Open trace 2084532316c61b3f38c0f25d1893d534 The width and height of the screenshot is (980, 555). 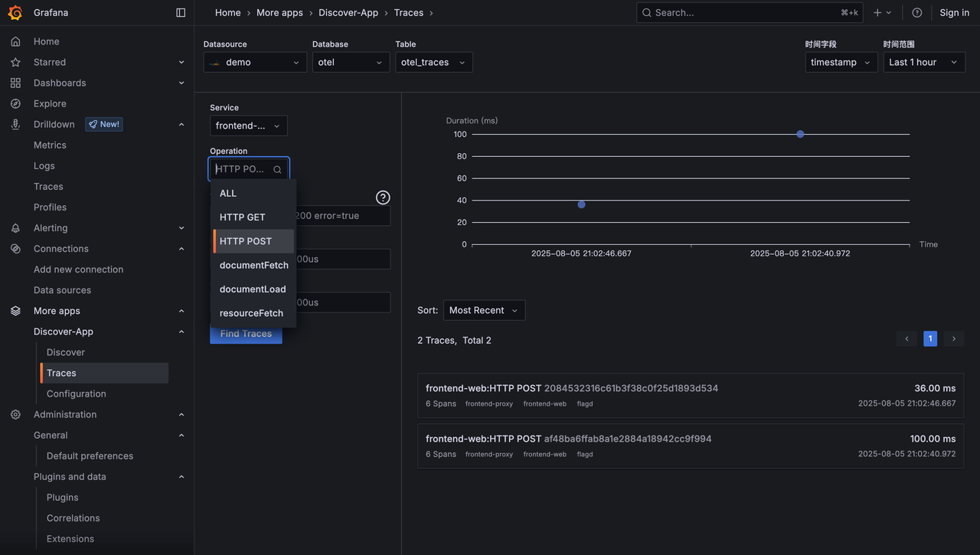pyautogui.click(x=691, y=395)
